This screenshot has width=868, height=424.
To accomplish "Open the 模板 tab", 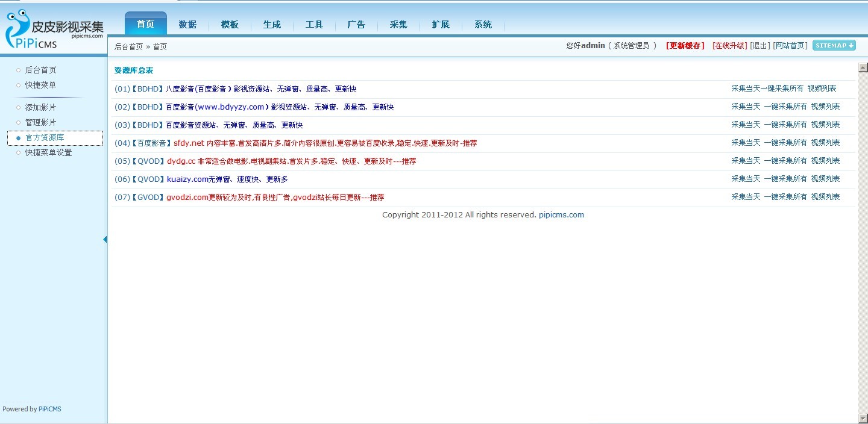I will pyautogui.click(x=230, y=25).
